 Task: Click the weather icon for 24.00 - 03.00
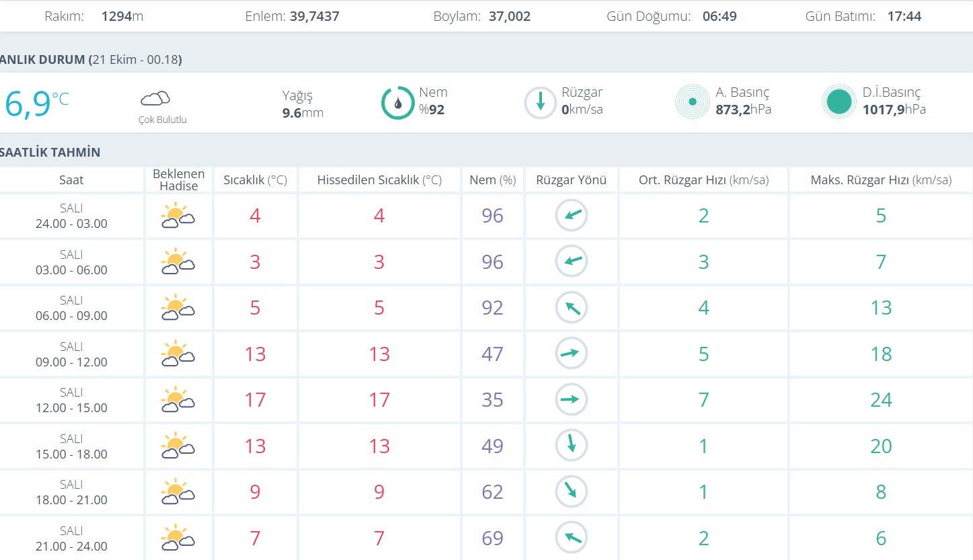[x=178, y=216]
